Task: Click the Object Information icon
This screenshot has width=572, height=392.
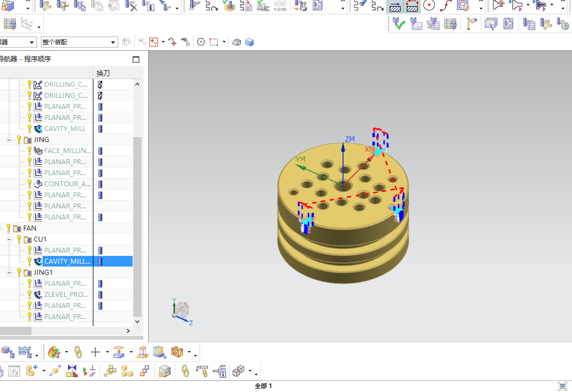Action: [x=148, y=5]
